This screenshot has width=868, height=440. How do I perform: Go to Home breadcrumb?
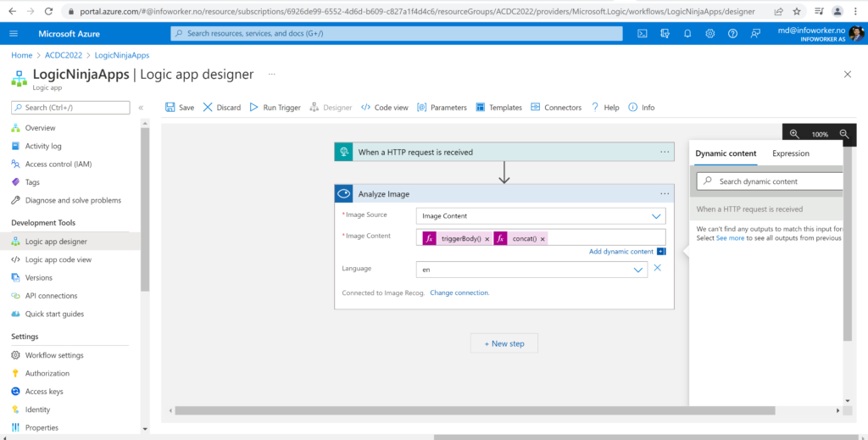(x=21, y=55)
